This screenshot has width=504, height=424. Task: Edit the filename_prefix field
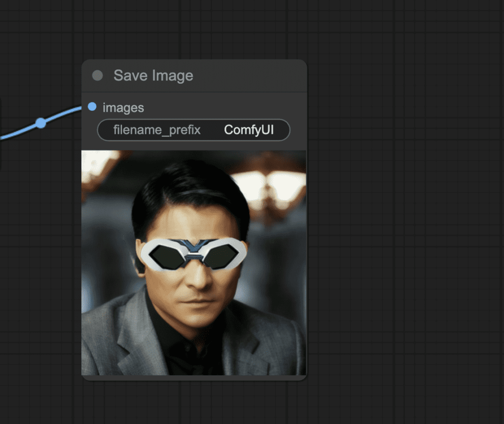coord(193,130)
